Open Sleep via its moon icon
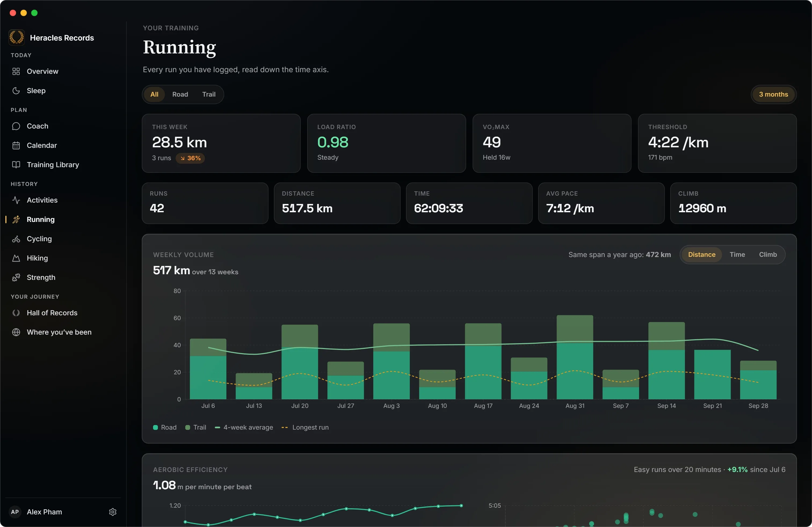The image size is (812, 527). pyautogui.click(x=16, y=91)
